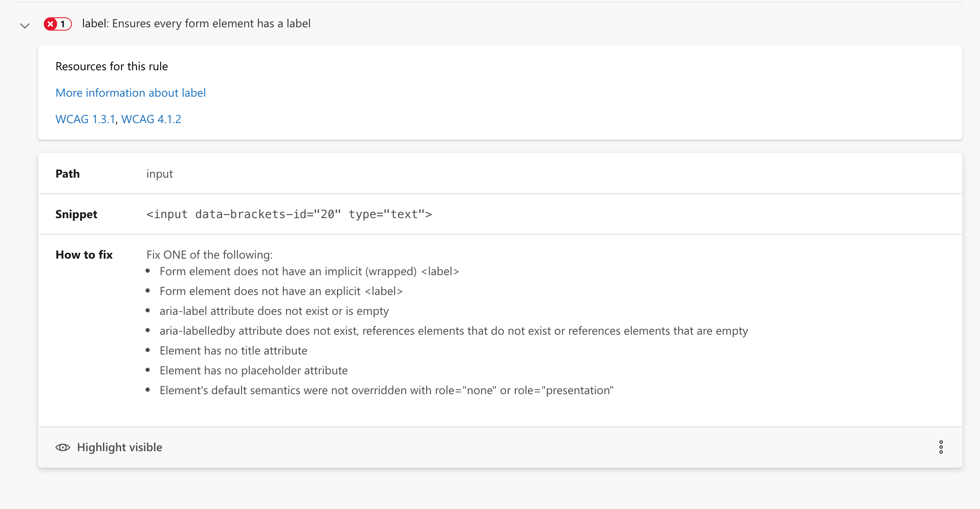Screen dimensions: 980x509
Task: Click the Resources for this rule heading
Action: coord(112,67)
